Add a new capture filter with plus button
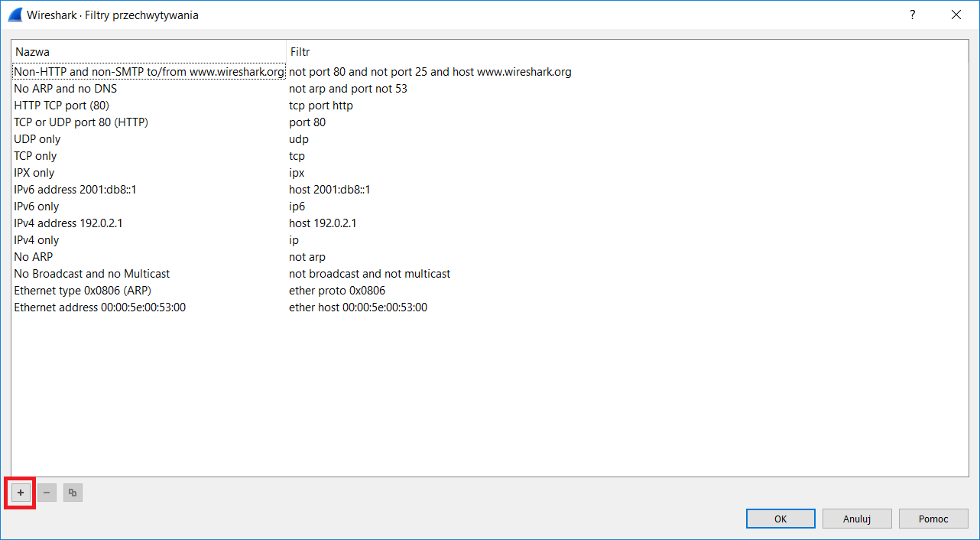The height and width of the screenshot is (540, 980). [21, 493]
